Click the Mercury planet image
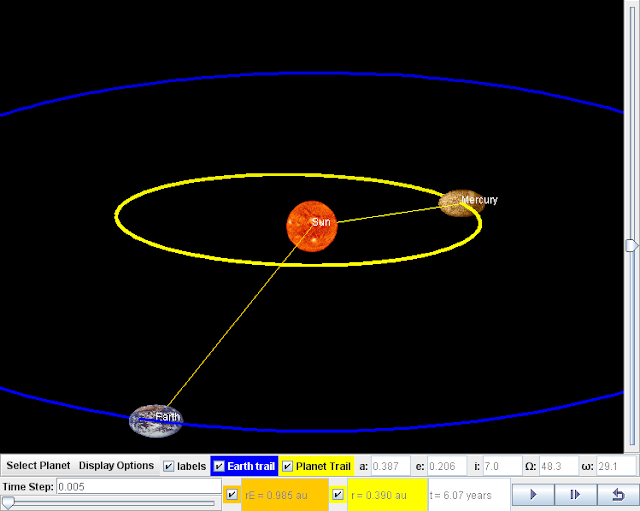The image size is (640, 511). point(461,203)
